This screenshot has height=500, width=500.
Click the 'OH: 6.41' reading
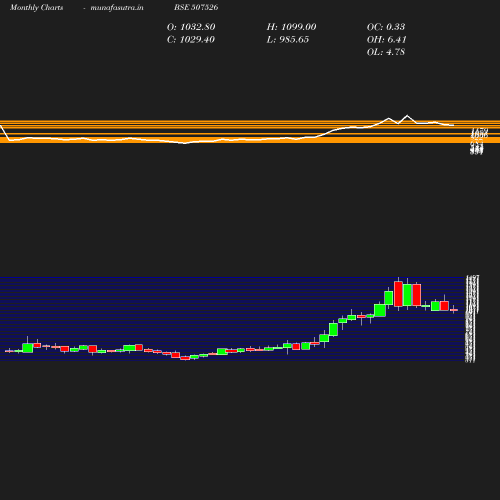387,39
